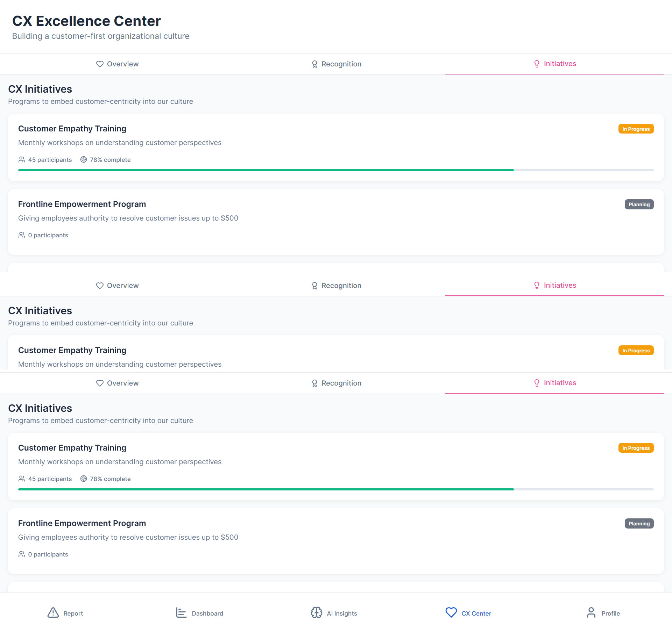
Task: Click the top Customer Empathy Training progress bar
Action: pyautogui.click(x=336, y=170)
